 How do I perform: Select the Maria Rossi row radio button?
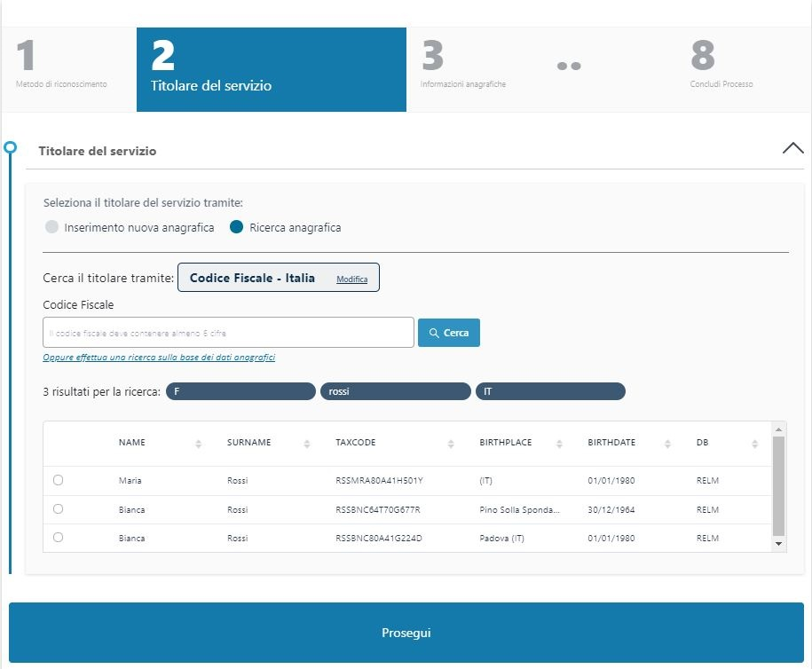59,480
